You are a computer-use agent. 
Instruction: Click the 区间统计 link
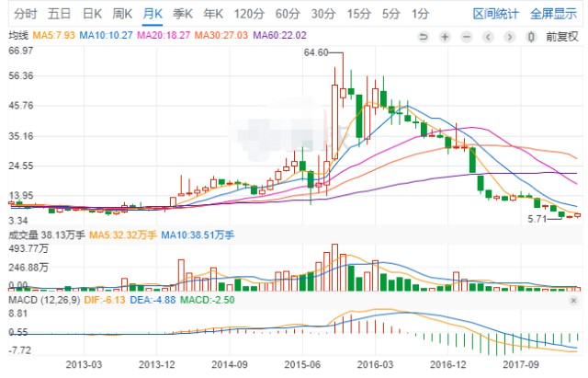[496, 15]
